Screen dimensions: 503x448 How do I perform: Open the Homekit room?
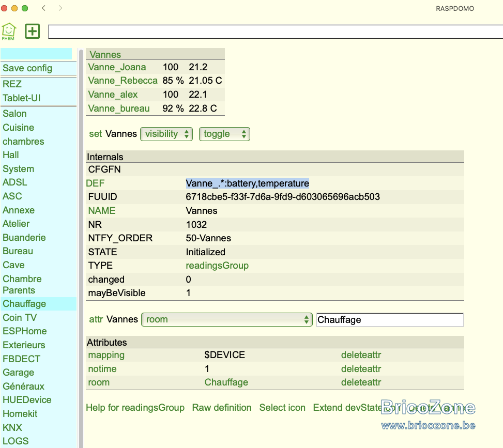point(20,414)
